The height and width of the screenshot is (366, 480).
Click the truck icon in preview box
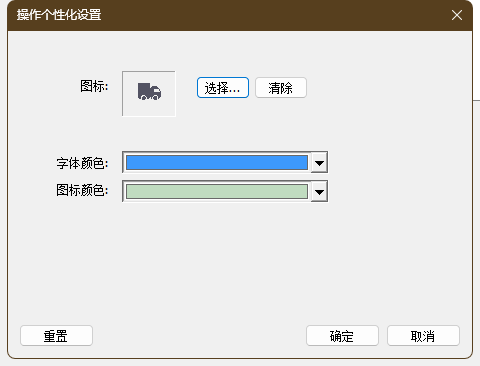tap(149, 92)
